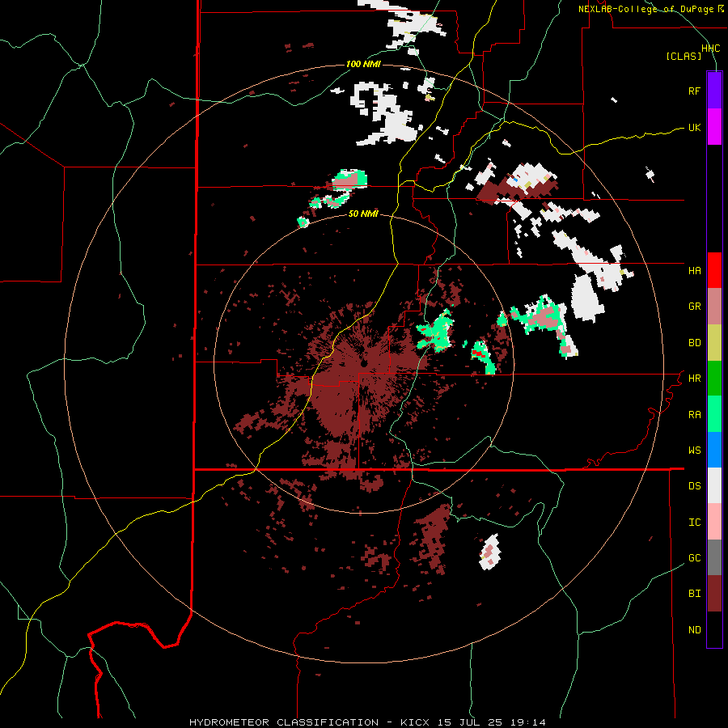Click the BI biological brown swatch
This screenshot has width=728, height=728.
[714, 594]
